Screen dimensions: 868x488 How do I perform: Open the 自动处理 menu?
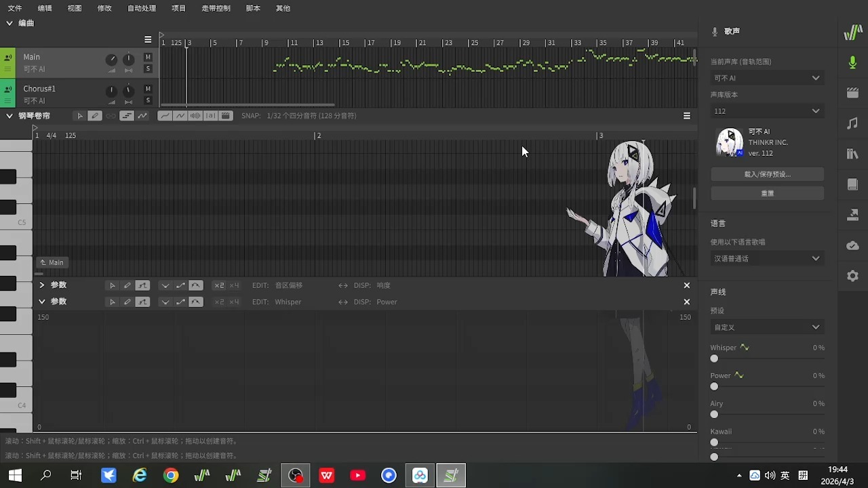[142, 8]
